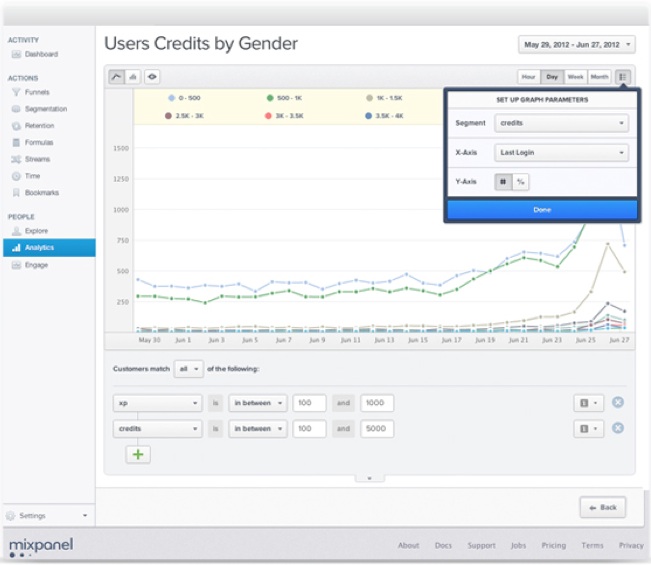Open Funnels in the sidebar
Image resolution: width=651 pixels, height=565 pixels.
37,92
